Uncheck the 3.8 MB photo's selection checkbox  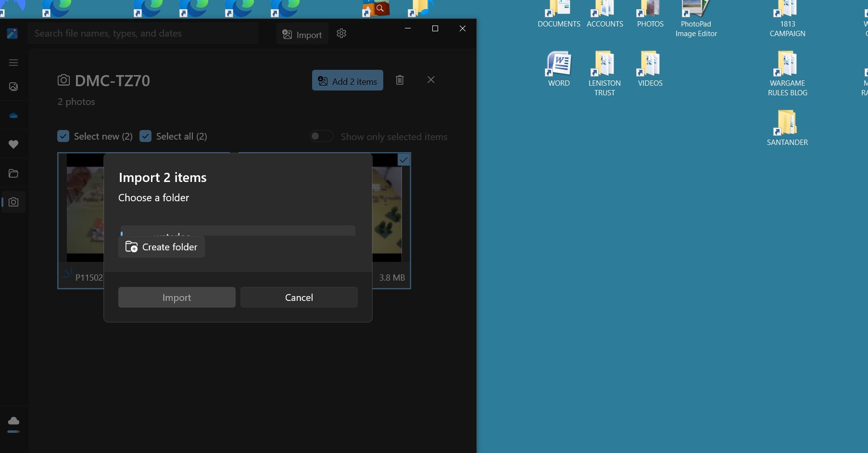(x=404, y=160)
